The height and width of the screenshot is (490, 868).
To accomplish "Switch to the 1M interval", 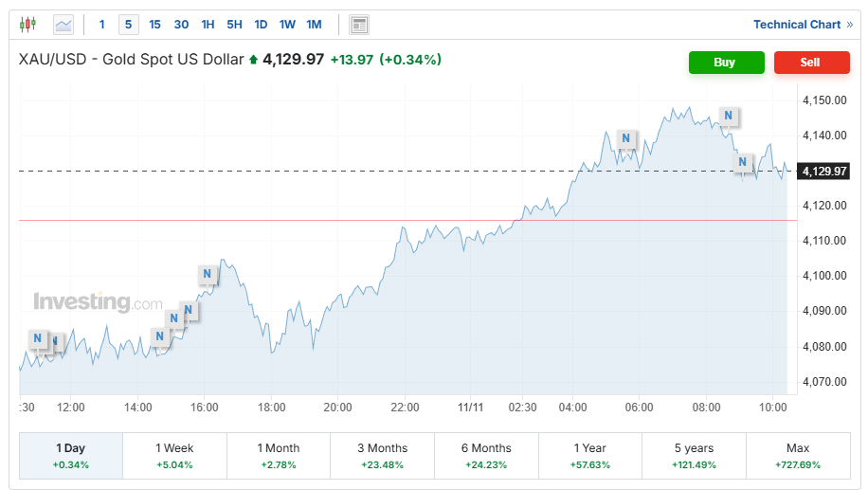I will click(x=314, y=25).
